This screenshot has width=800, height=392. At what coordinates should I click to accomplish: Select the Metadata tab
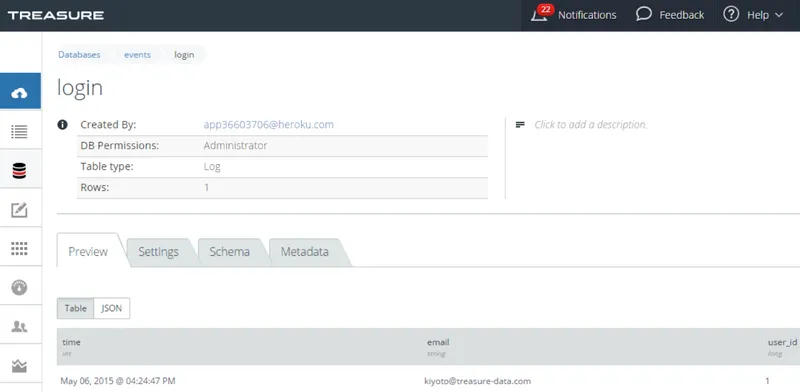(305, 252)
